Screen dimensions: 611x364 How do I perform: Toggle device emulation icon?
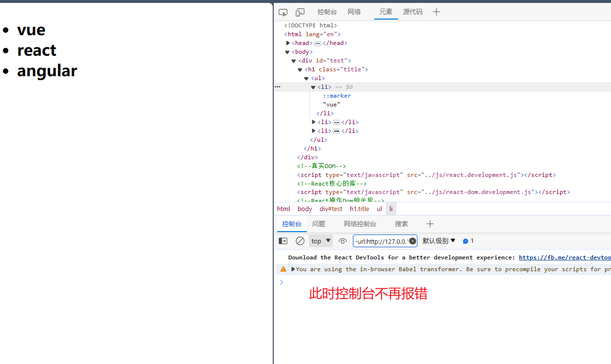click(x=300, y=12)
